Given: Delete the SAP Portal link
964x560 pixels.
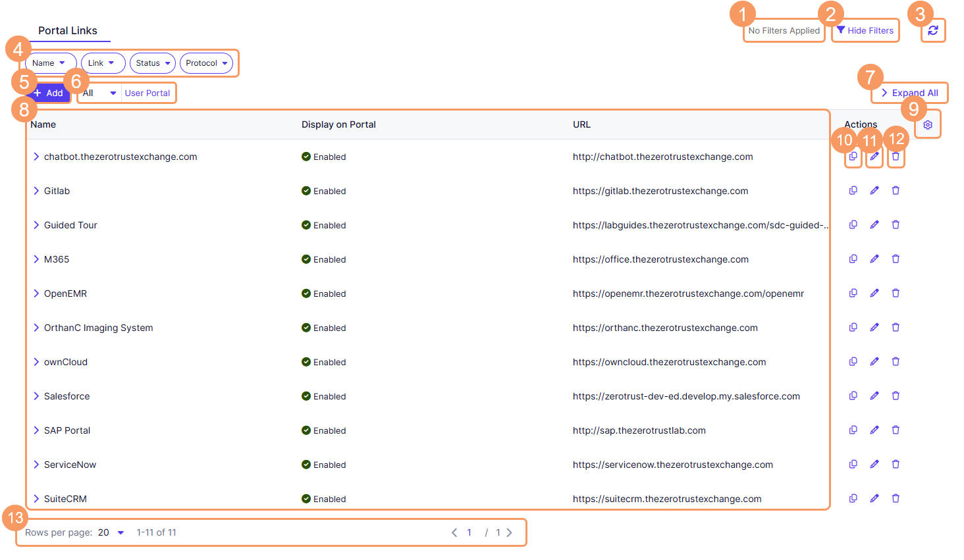Looking at the screenshot, I should coord(896,430).
